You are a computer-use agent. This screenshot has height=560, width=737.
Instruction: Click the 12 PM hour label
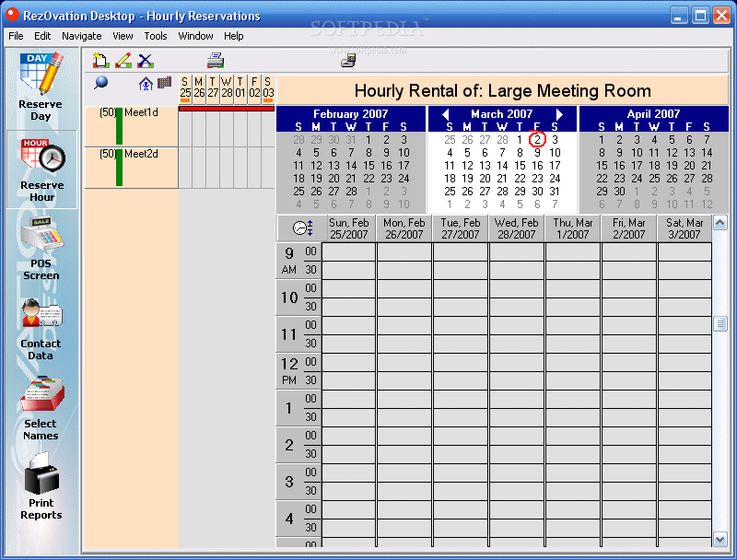click(x=289, y=371)
